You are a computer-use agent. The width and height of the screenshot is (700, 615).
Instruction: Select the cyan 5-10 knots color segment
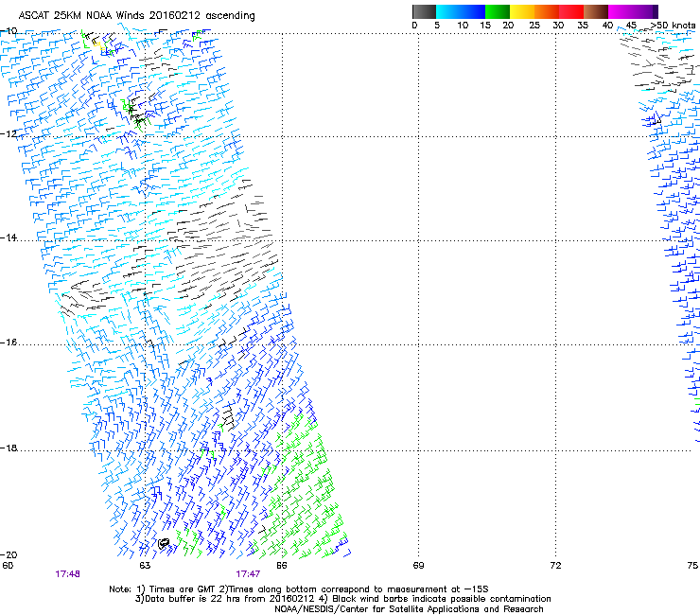pyautogui.click(x=448, y=11)
